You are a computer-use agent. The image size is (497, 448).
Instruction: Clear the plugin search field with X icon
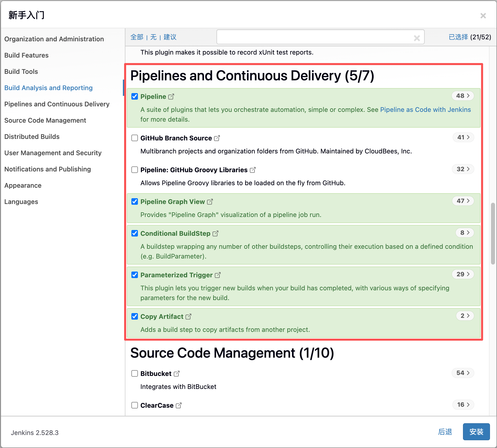(x=417, y=38)
